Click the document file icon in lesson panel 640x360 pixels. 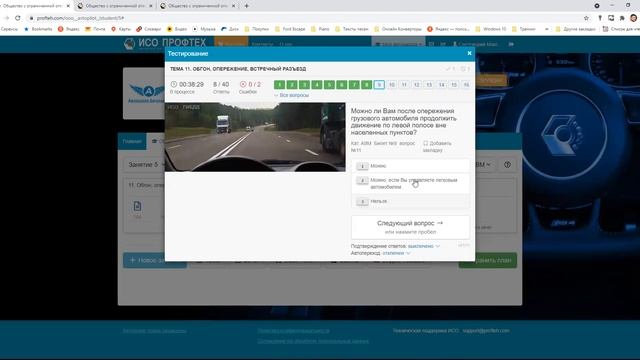pyautogui.click(x=137, y=206)
